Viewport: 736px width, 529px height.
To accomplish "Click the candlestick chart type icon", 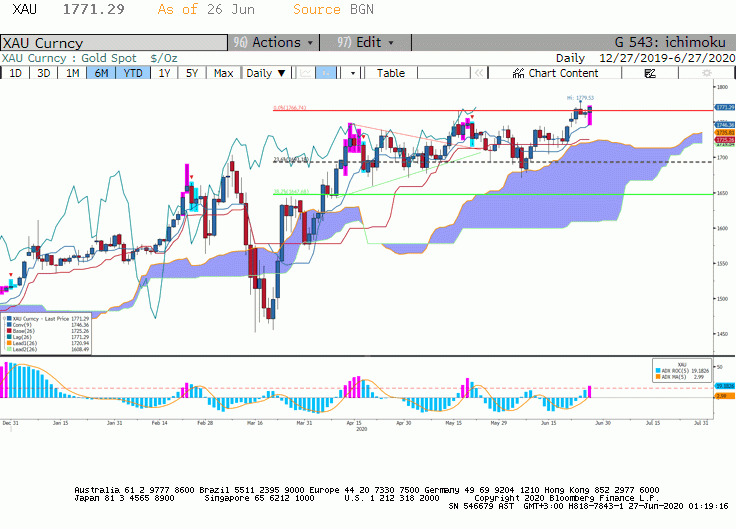I will pyautogui.click(x=326, y=73).
